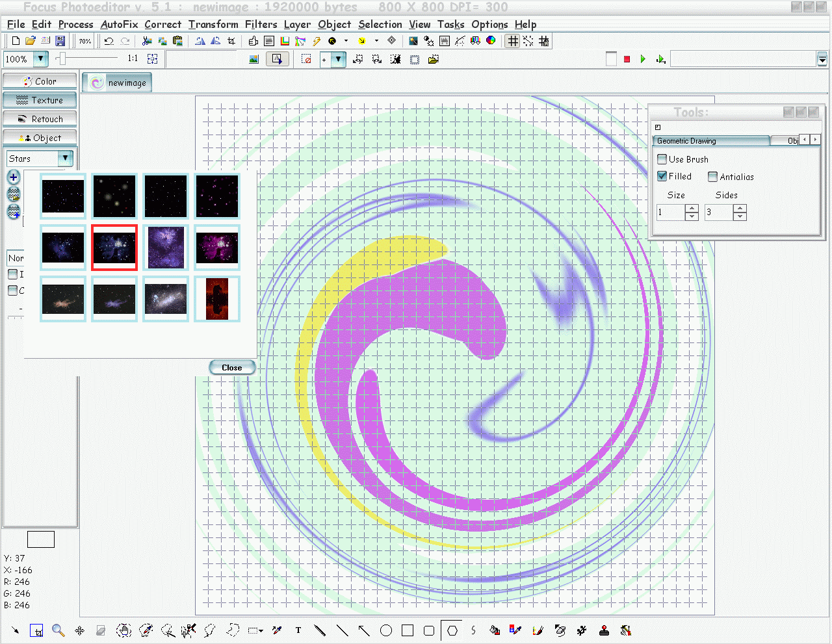Click the lightning bolt quick fix icon
Image resolution: width=832 pixels, height=644 pixels.
click(x=317, y=41)
